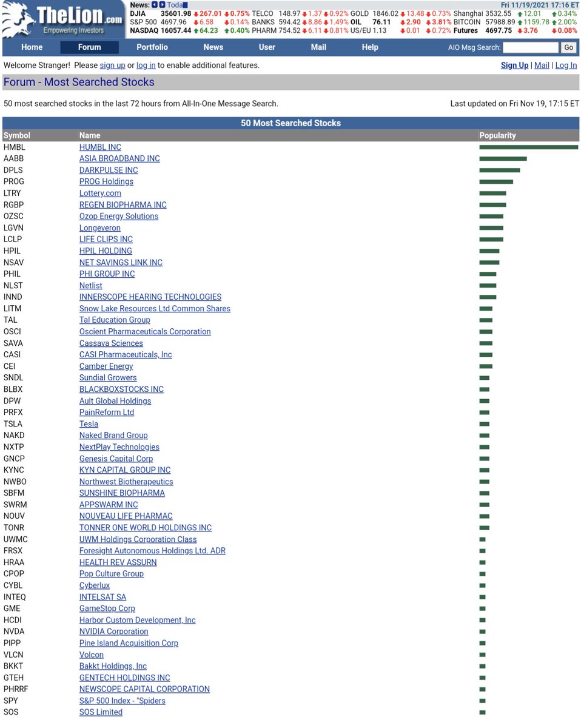Open UWM Holdings Corporation Class link
This screenshot has width=581, height=728.
(138, 539)
